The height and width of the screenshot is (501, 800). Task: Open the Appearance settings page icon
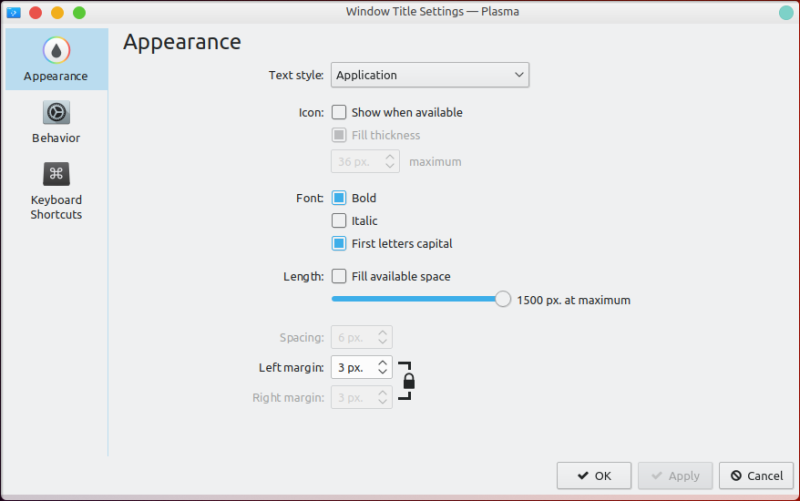56,50
